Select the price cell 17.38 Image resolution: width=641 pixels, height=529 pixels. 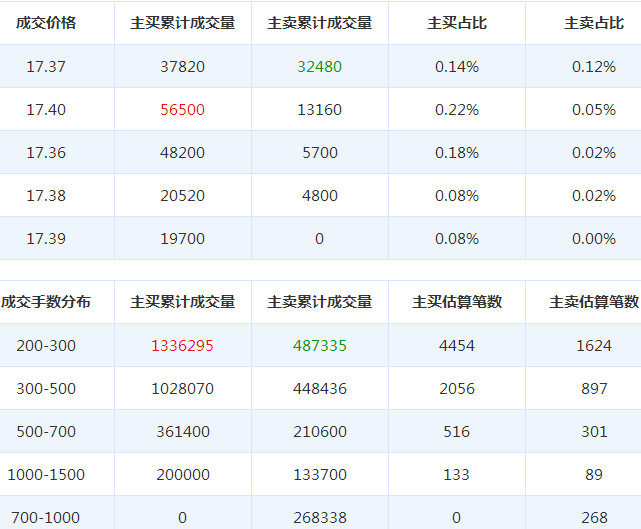point(46,195)
